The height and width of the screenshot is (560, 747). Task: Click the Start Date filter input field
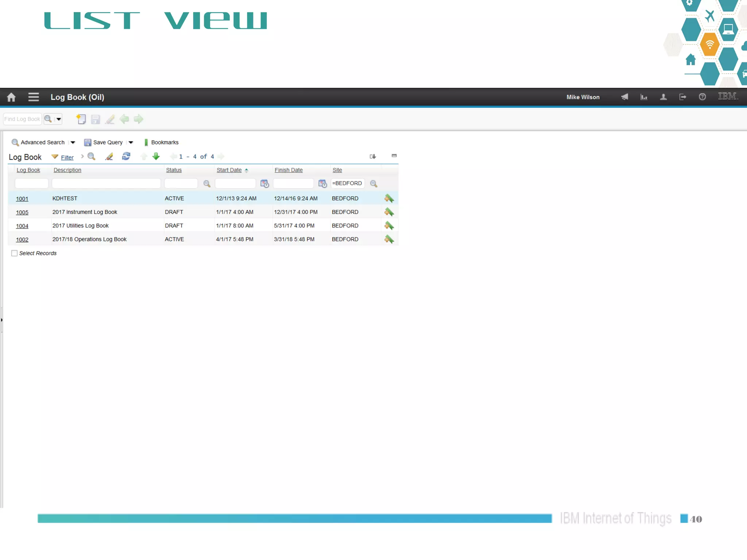[235, 183]
